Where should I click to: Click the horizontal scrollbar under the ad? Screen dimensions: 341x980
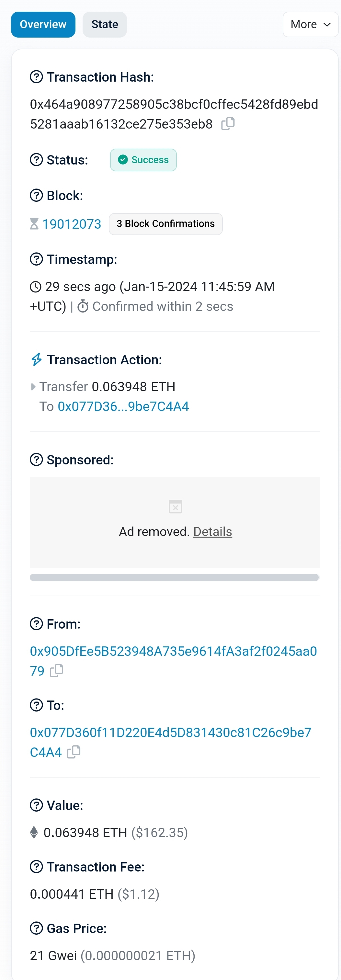click(174, 577)
